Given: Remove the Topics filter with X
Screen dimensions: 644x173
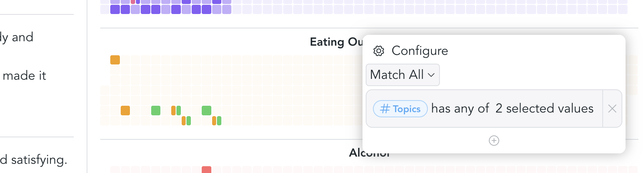Looking at the screenshot, I should pyautogui.click(x=612, y=109).
